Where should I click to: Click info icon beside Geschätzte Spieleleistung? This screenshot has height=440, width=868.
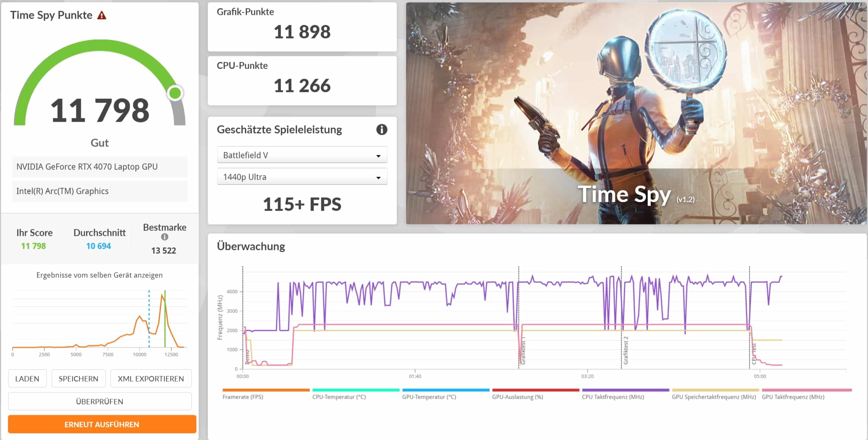point(381,130)
